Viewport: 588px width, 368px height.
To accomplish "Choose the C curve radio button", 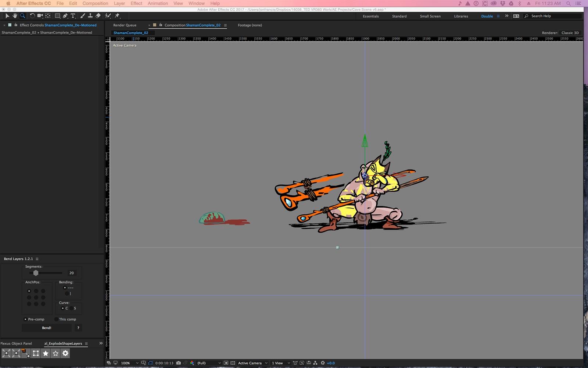I will [62, 308].
